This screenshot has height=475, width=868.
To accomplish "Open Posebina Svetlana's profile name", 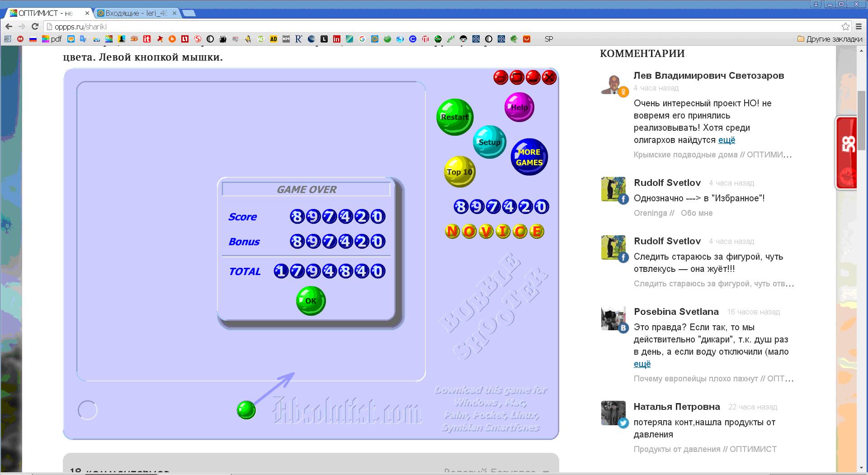I will point(676,312).
